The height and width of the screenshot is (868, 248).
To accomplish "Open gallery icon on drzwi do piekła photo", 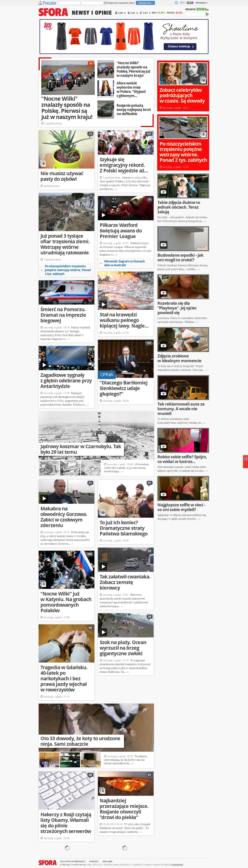I will tap(102, 791).
